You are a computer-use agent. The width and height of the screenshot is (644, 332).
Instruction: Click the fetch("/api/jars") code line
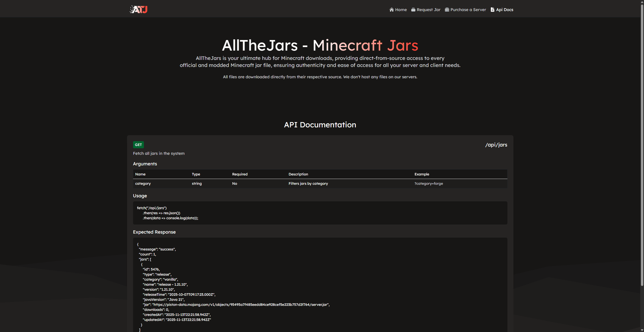152,208
